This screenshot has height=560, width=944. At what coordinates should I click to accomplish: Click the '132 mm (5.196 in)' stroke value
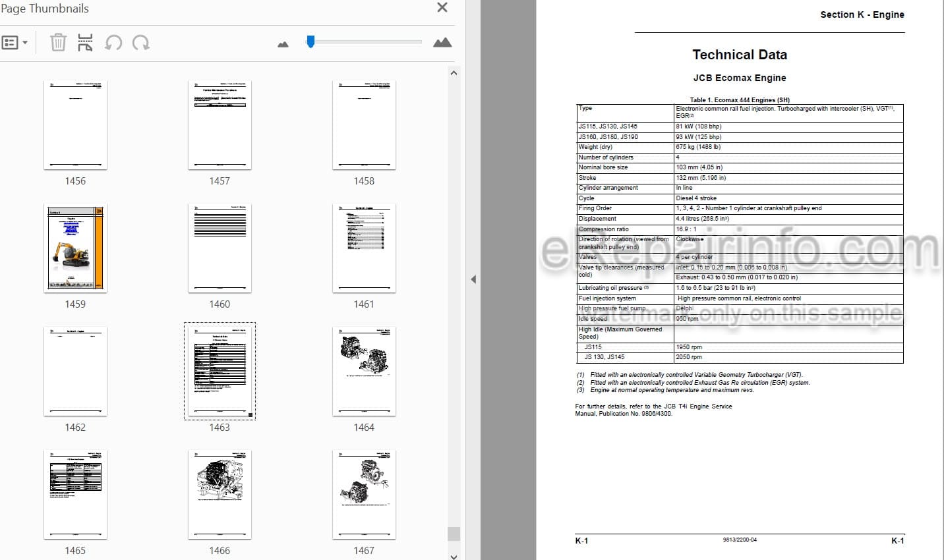point(701,178)
